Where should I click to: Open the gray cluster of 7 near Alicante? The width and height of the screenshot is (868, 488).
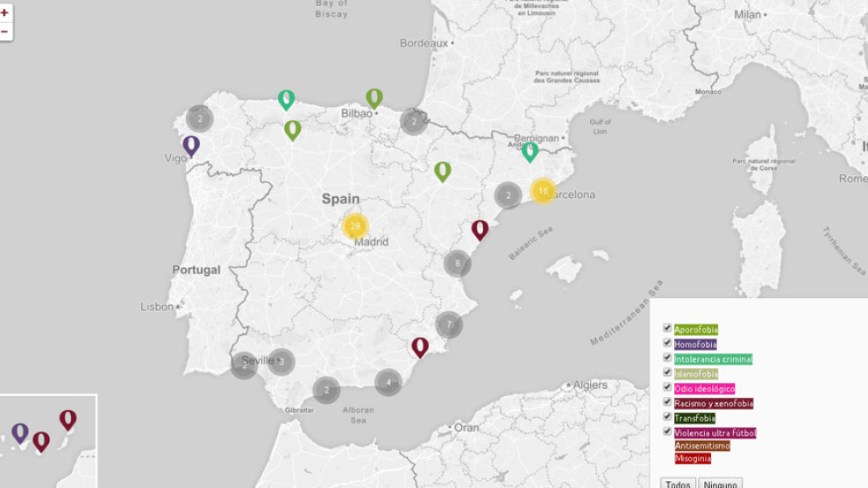click(449, 324)
